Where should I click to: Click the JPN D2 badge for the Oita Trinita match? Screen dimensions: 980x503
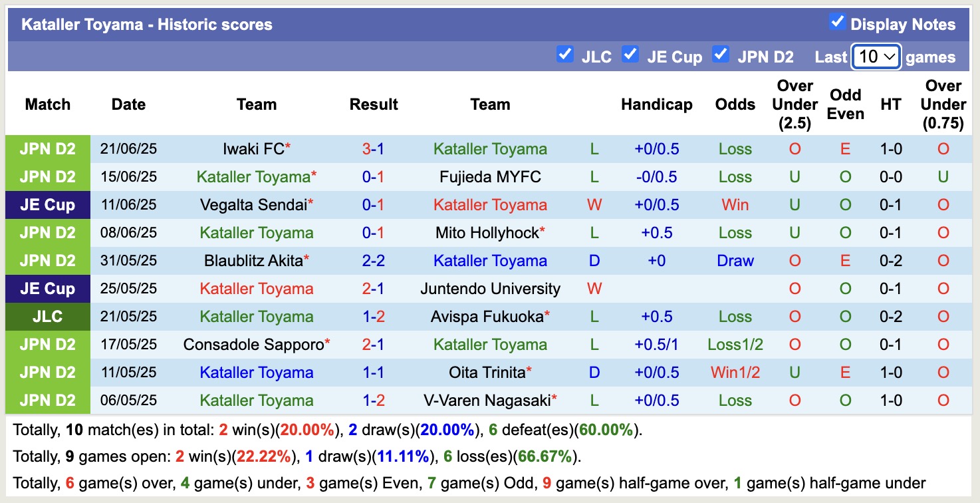click(47, 373)
